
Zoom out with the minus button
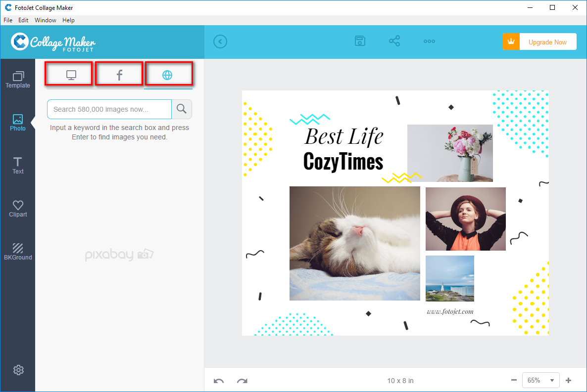514,380
